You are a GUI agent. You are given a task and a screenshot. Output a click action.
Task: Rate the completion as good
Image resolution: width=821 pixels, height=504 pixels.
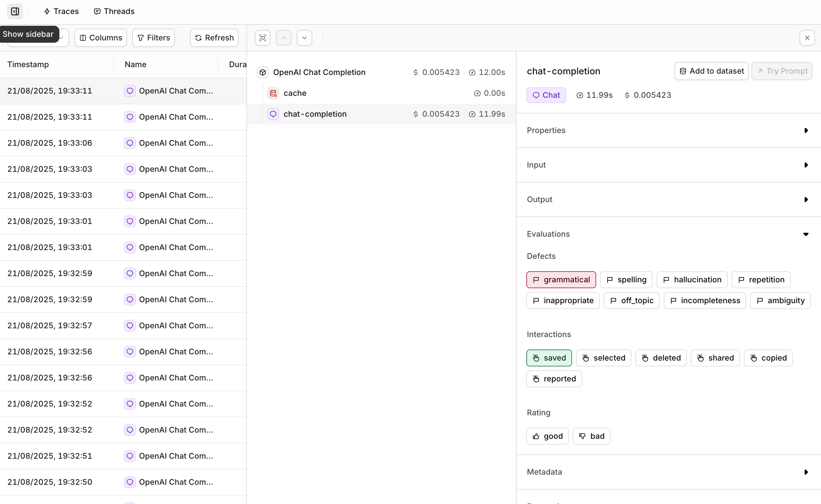(x=547, y=436)
